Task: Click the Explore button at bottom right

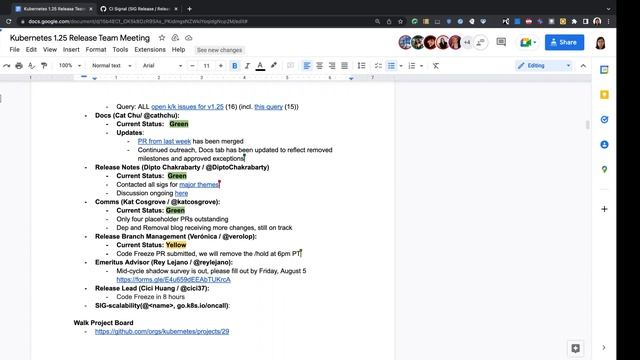Action: click(x=576, y=348)
